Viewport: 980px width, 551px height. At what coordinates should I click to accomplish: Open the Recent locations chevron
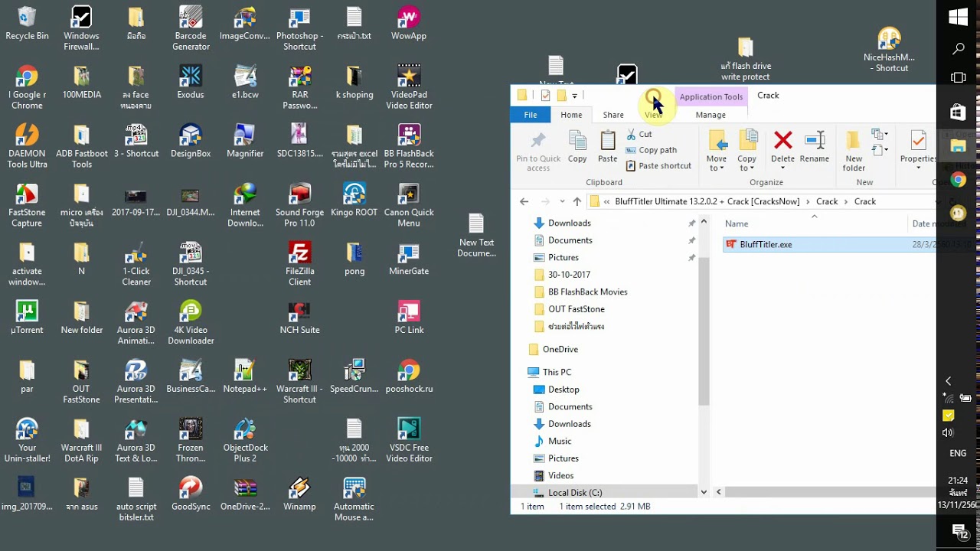(x=562, y=202)
